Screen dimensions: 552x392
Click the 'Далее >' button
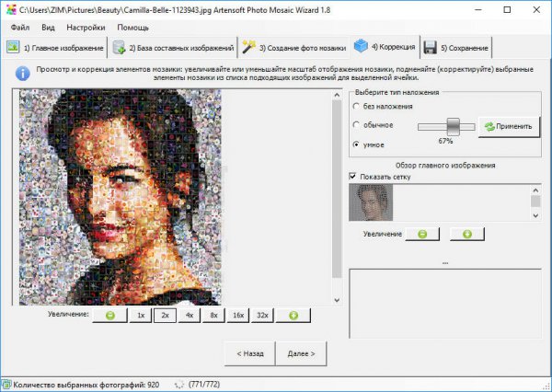pos(301,353)
